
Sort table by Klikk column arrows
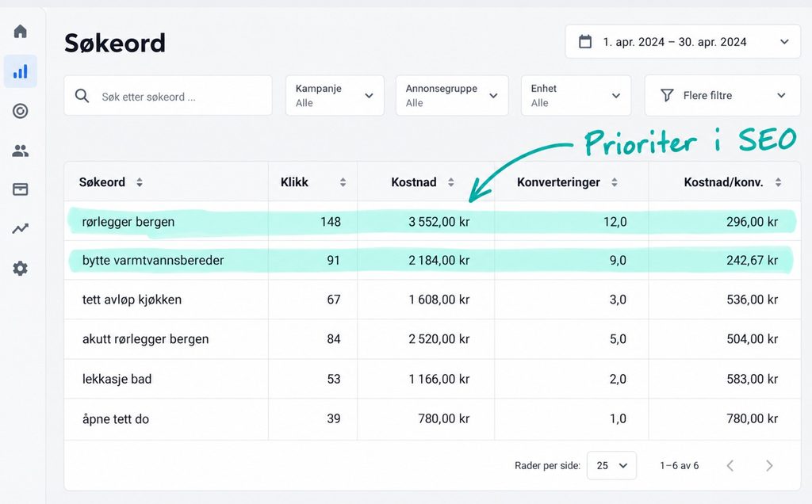click(343, 182)
